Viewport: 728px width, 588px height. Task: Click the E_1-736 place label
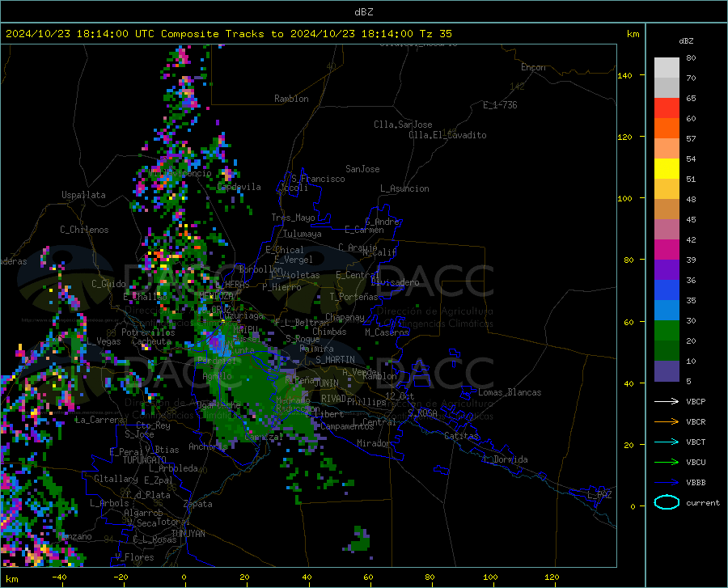(x=500, y=105)
